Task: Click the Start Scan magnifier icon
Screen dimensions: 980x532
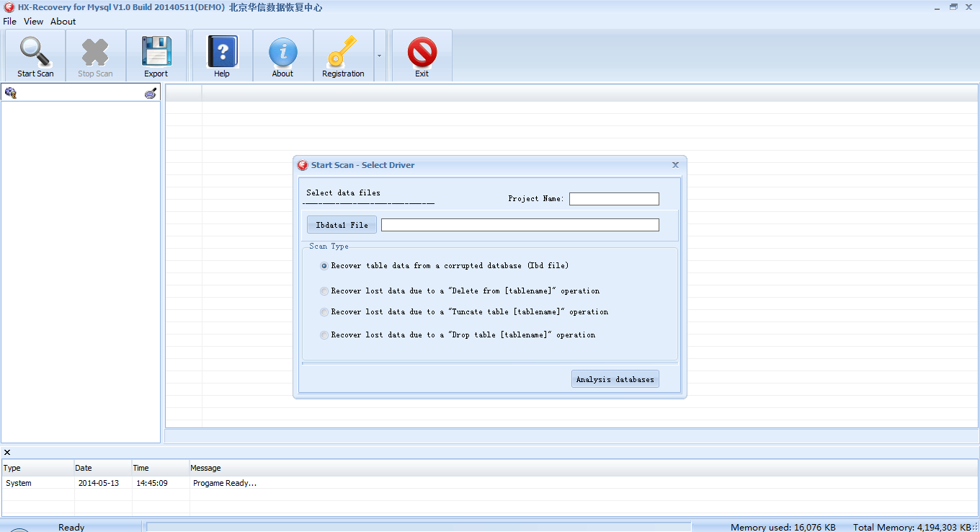Action: point(35,52)
